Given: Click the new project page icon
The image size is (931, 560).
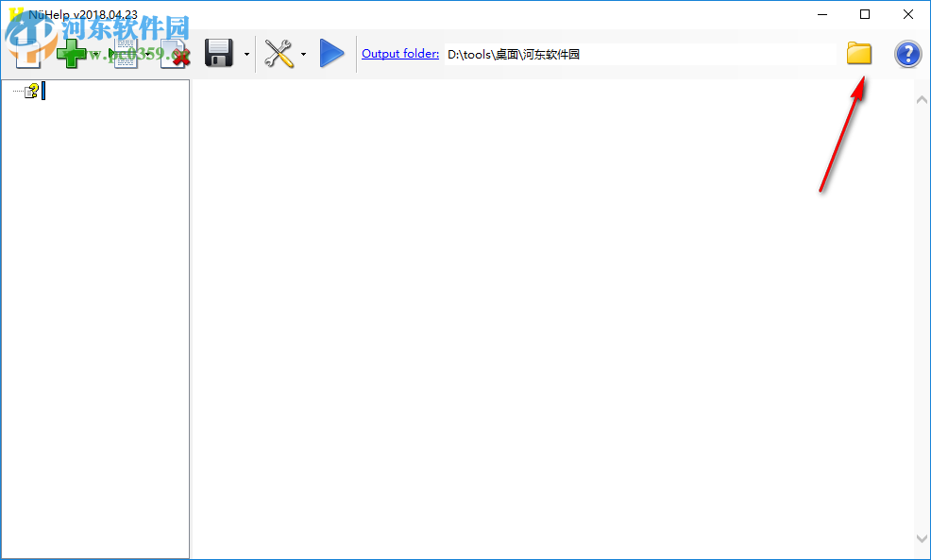Looking at the screenshot, I should [x=27, y=54].
